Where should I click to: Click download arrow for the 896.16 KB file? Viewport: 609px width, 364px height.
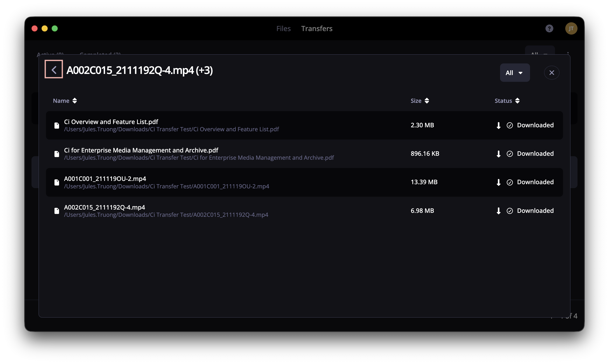pyautogui.click(x=498, y=154)
